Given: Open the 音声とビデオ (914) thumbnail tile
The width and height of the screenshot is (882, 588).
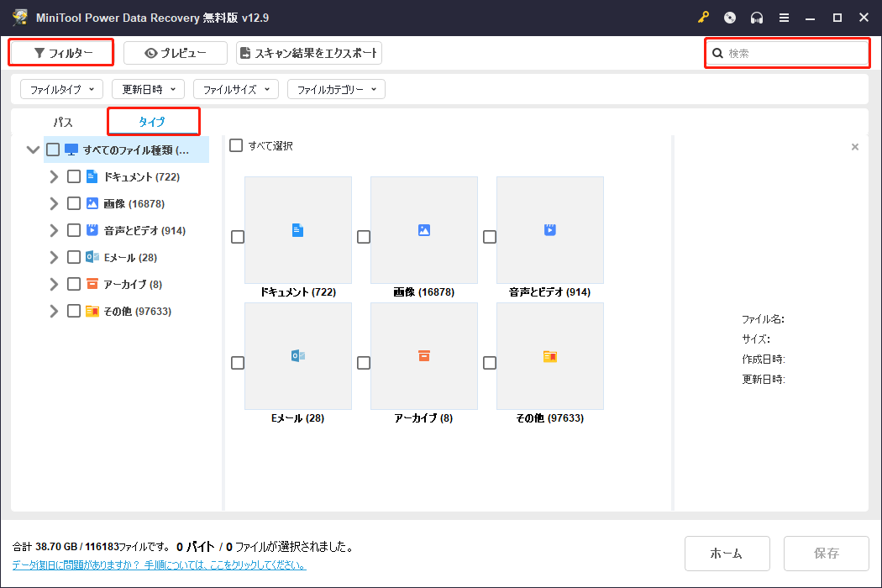Looking at the screenshot, I should click(550, 230).
